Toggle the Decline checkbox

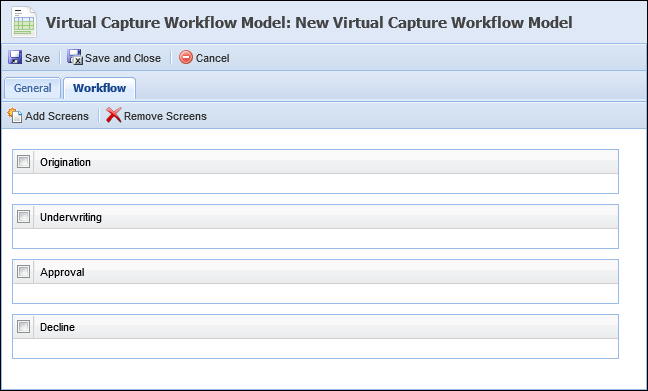click(24, 327)
